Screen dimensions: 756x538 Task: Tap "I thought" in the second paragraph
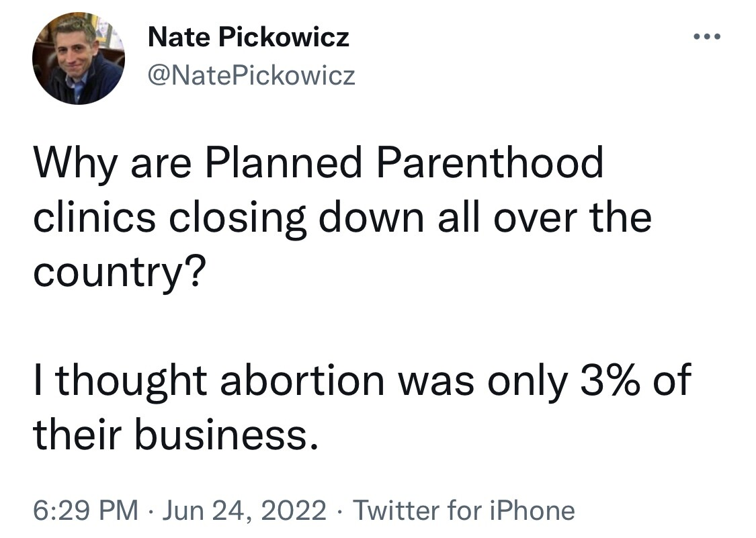[x=121, y=381]
